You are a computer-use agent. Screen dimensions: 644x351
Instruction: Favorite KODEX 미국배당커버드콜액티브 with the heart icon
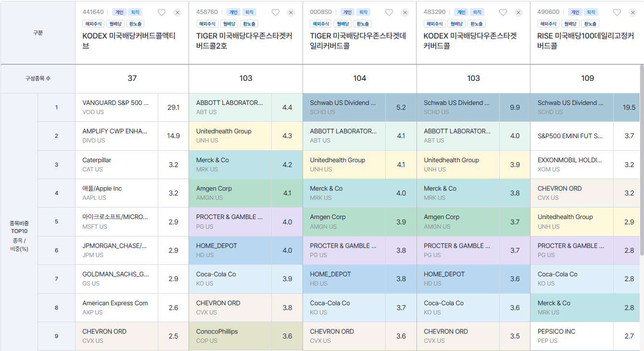pos(162,13)
